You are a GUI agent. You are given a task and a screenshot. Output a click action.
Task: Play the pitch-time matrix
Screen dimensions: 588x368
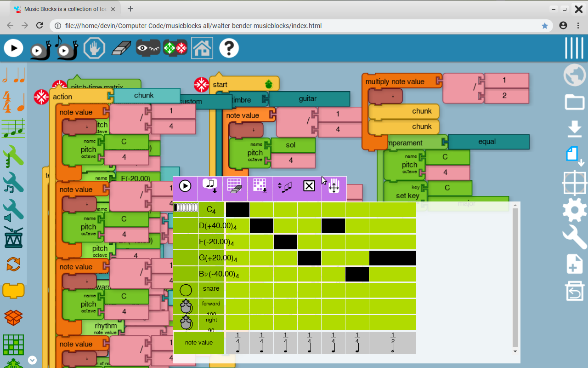click(185, 186)
